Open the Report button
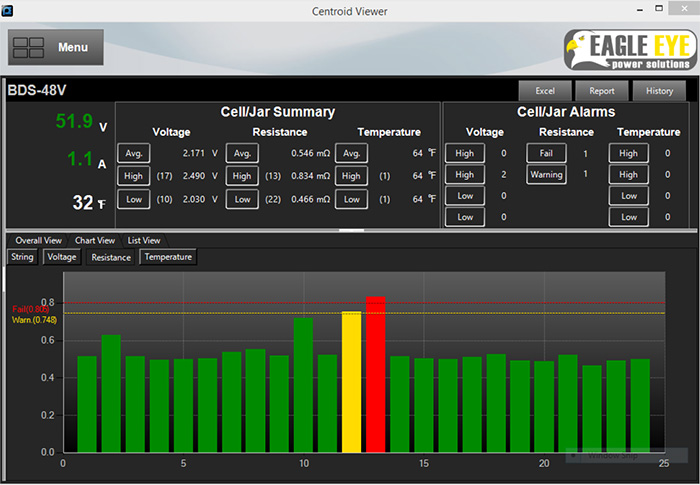Screen dimensions: 700x485 tap(601, 91)
